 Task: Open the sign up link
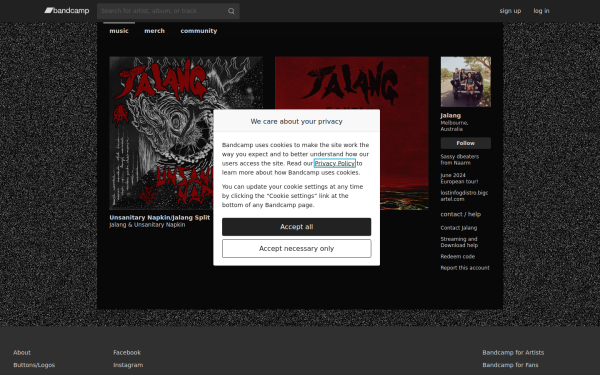(x=510, y=11)
